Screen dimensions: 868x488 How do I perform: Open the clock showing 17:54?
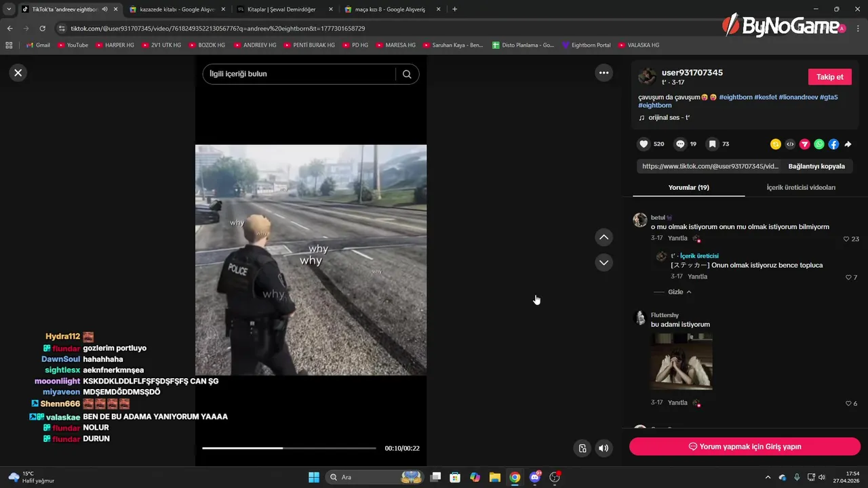pos(848,477)
